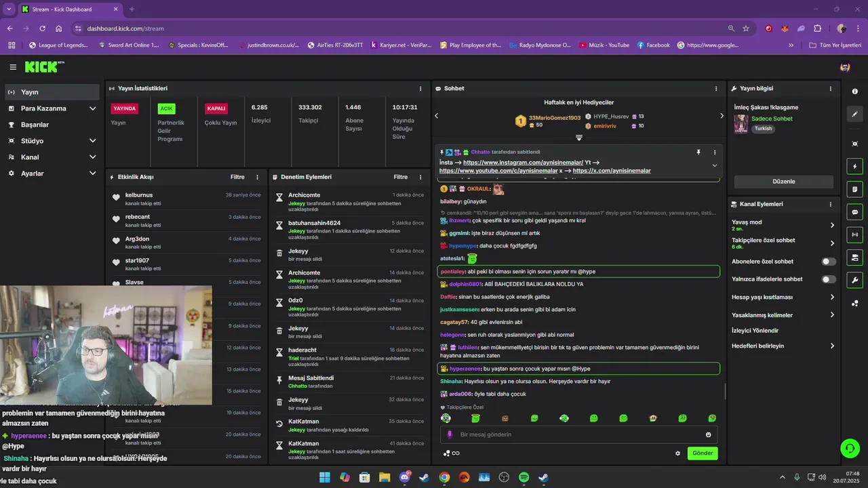This screenshot has height=488, width=868.
Task: Open Hesap yaşı kısıtlaması arrow
Action: (832, 297)
